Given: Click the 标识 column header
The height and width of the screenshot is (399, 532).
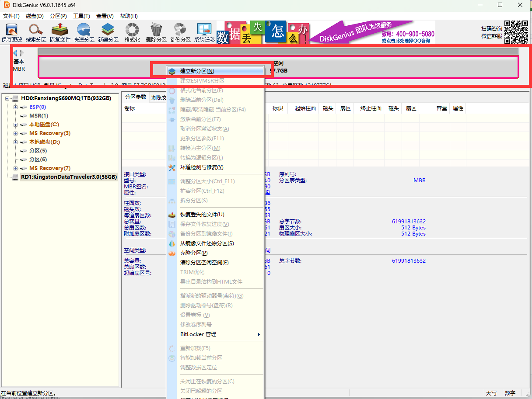Looking at the screenshot, I should point(278,108).
